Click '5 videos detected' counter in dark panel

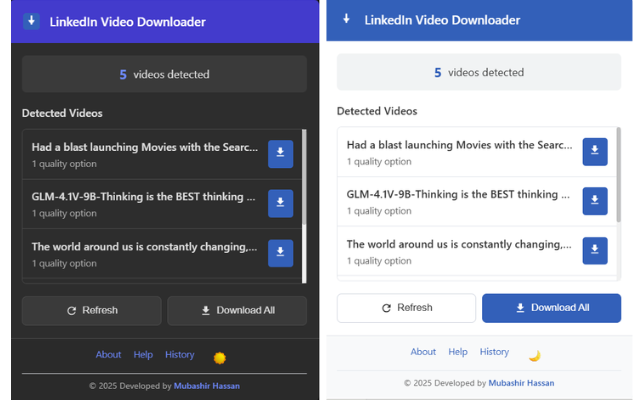coord(164,74)
